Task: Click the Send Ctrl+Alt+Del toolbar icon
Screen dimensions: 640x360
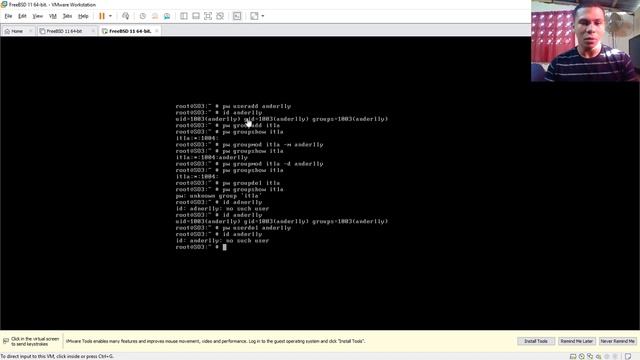Action: tap(126, 16)
